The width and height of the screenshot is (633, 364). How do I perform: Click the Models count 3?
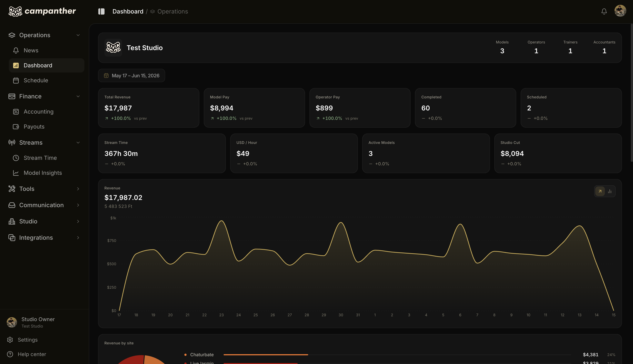[502, 51]
